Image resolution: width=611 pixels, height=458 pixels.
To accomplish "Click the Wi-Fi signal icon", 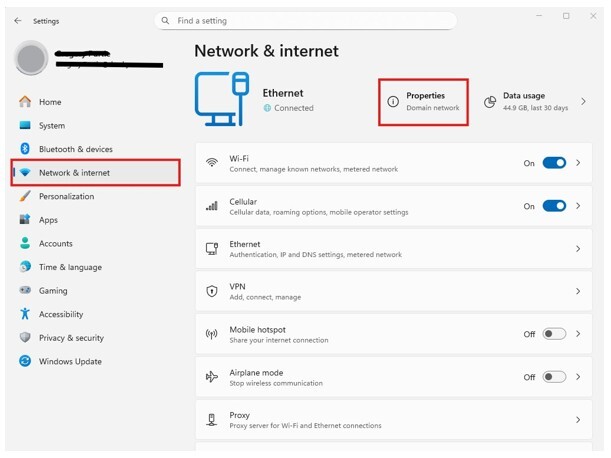I will click(x=212, y=163).
